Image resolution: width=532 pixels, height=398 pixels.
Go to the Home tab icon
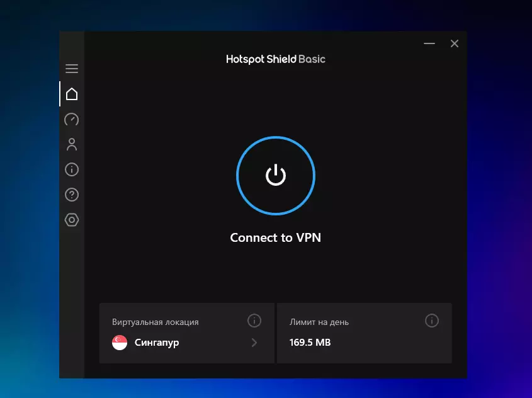tap(72, 94)
